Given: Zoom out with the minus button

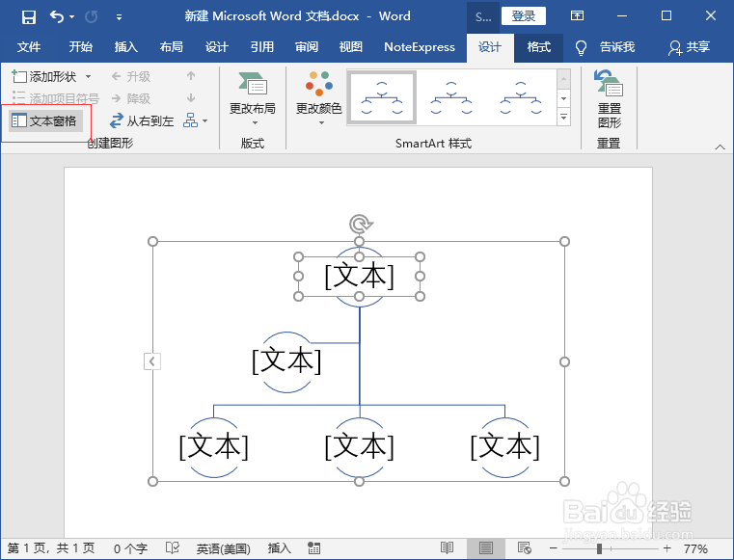Looking at the screenshot, I should [554, 547].
